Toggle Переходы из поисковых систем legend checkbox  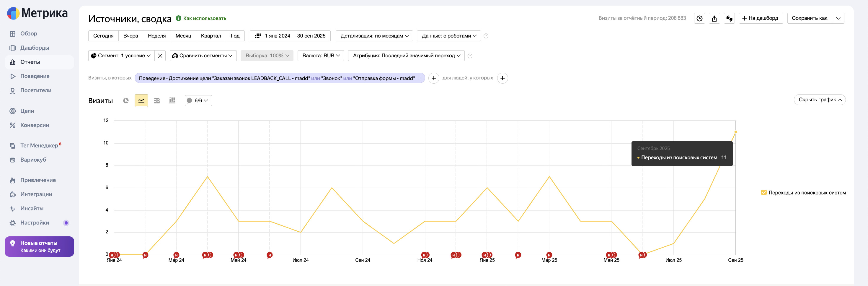click(764, 193)
